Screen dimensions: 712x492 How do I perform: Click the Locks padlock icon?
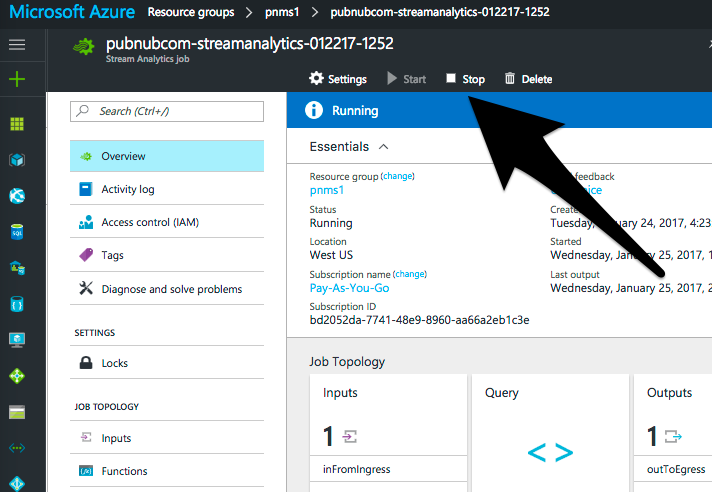tap(86, 363)
